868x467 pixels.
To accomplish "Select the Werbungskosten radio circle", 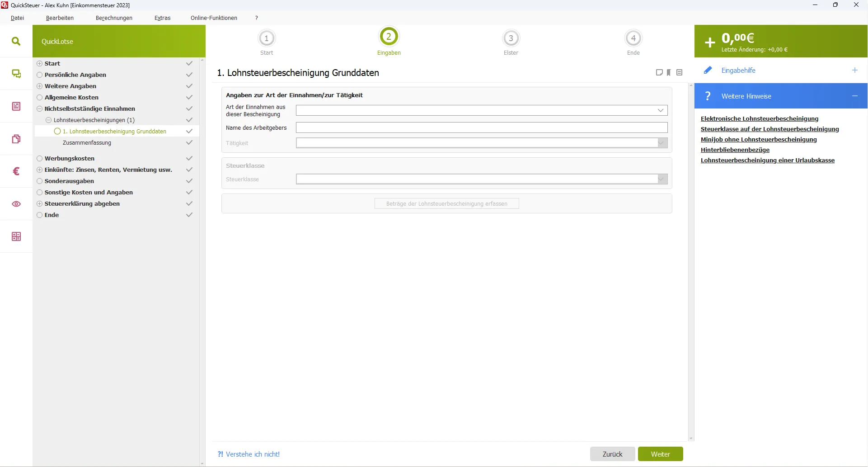I will pyautogui.click(x=40, y=158).
